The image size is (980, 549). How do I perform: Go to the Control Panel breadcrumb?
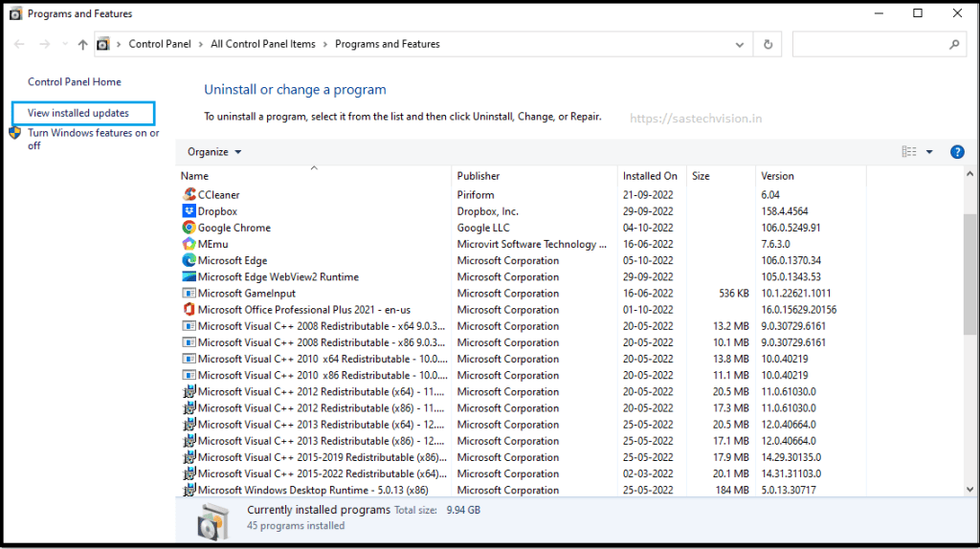pos(160,44)
